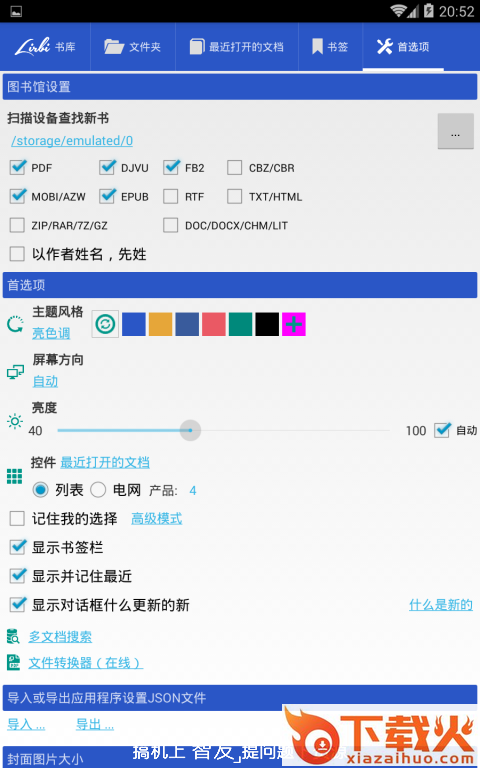Tap the green grid widget icon
The height and width of the screenshot is (768, 480).
[14, 476]
